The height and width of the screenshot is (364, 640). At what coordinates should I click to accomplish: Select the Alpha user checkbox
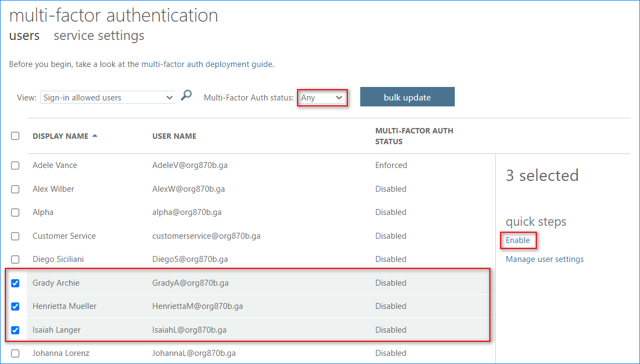coord(15,212)
